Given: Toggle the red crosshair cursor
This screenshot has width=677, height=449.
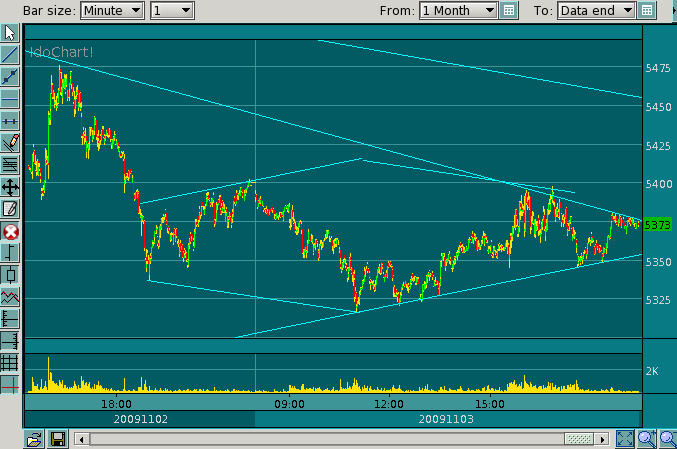Looking at the screenshot, I should click(10, 385).
